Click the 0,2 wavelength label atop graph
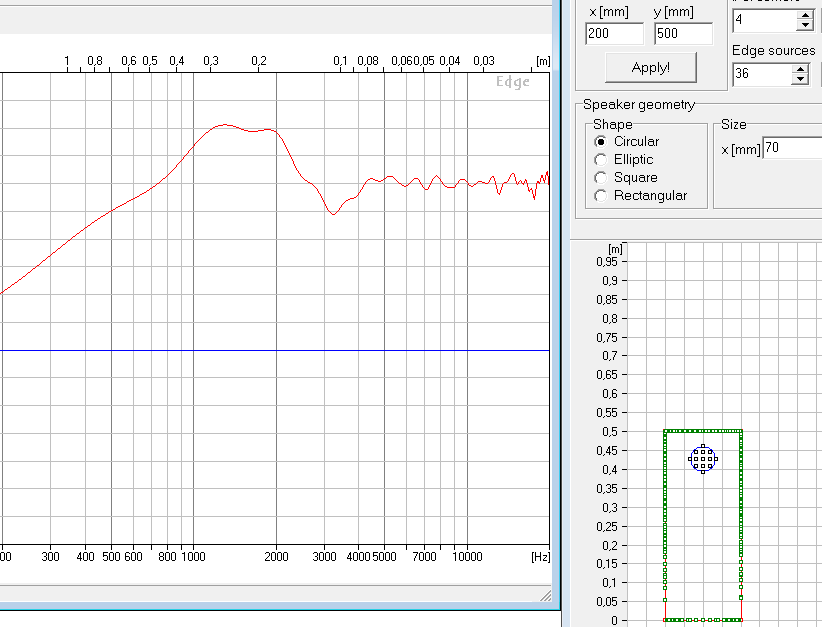Viewport: 822px width, 627px height. click(x=259, y=61)
